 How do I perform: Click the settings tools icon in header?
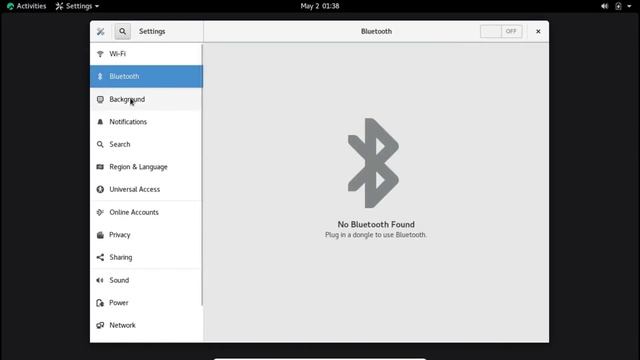[x=100, y=31]
